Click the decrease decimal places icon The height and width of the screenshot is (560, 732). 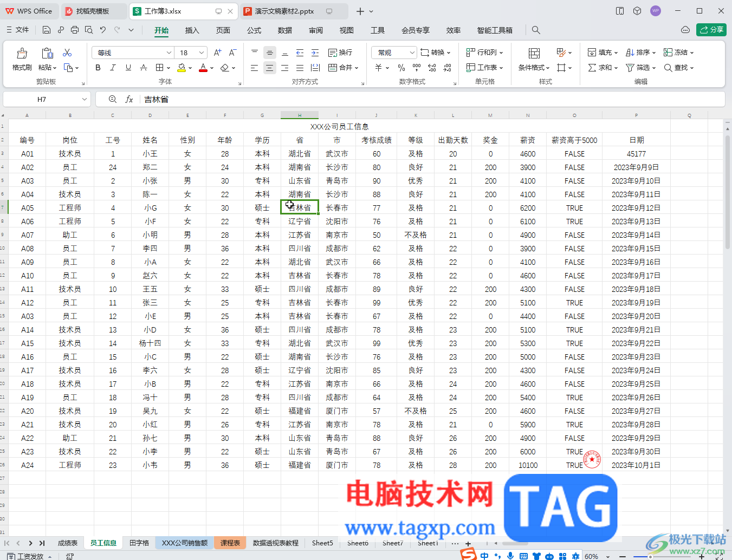447,68
